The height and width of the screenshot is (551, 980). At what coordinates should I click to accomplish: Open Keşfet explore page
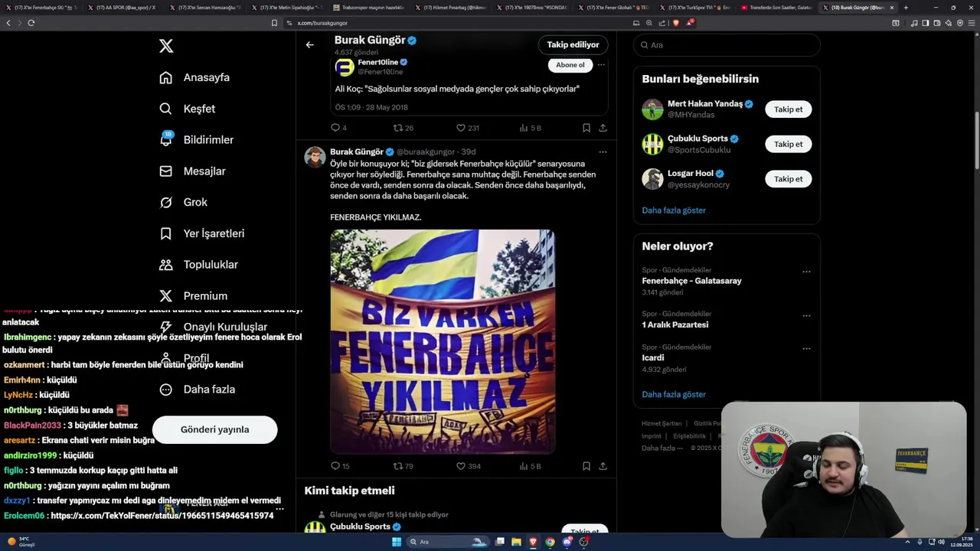[188, 109]
